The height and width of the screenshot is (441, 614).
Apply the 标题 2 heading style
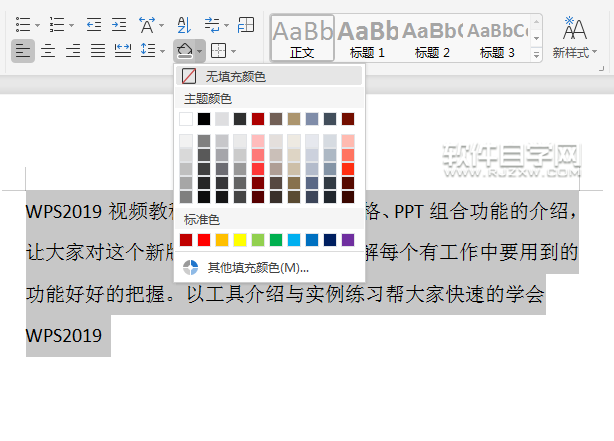click(x=432, y=38)
